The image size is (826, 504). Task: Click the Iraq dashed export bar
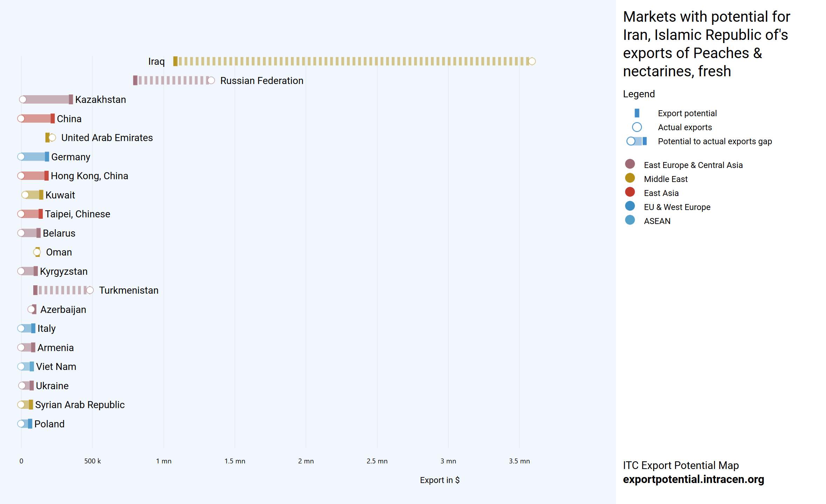350,62
